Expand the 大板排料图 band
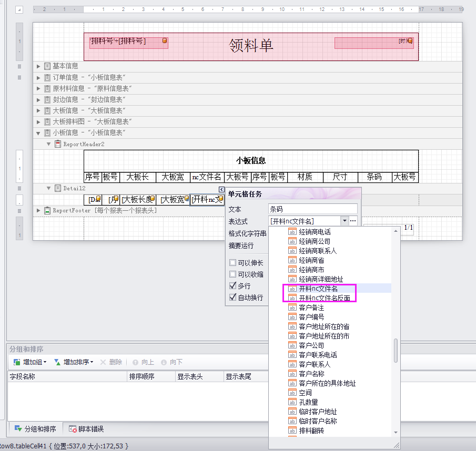This screenshot has height=451, width=476. [38, 122]
